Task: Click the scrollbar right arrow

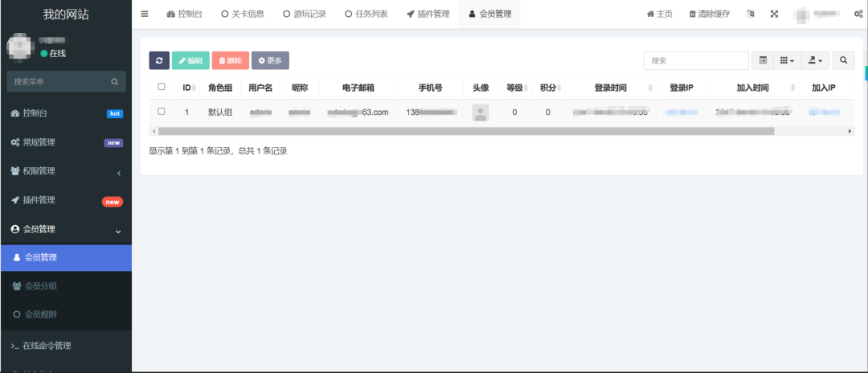Action: pyautogui.click(x=851, y=131)
